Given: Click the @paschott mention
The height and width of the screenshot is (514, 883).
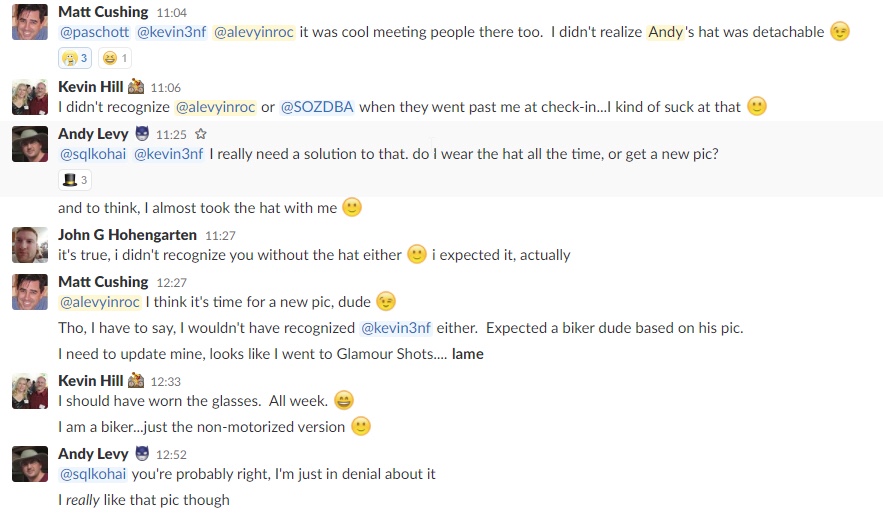Looking at the screenshot, I should [95, 32].
